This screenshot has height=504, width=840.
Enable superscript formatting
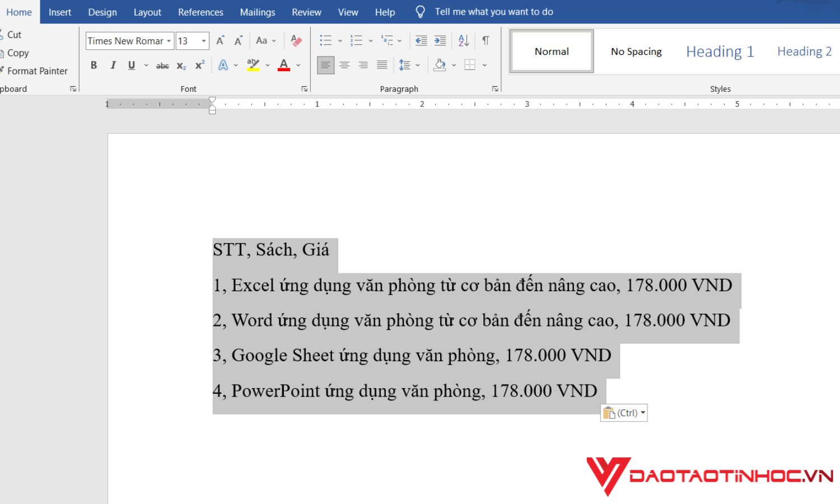pyautogui.click(x=199, y=65)
